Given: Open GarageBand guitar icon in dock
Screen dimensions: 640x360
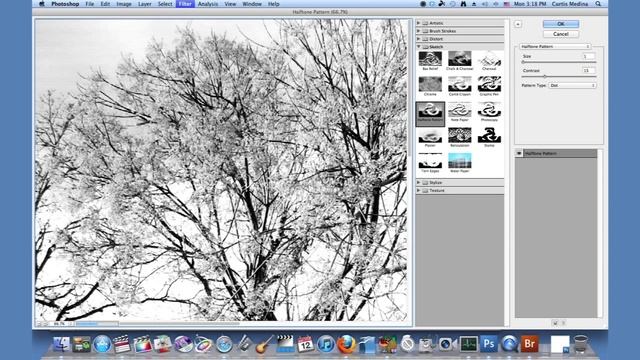Looking at the screenshot, I should [x=264, y=344].
